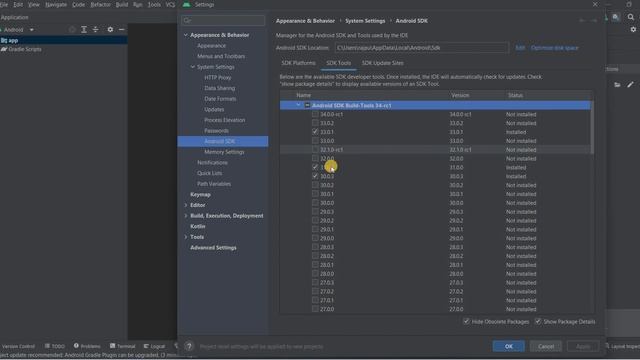Check the 29.0.3 build tools checkbox

click(x=315, y=211)
